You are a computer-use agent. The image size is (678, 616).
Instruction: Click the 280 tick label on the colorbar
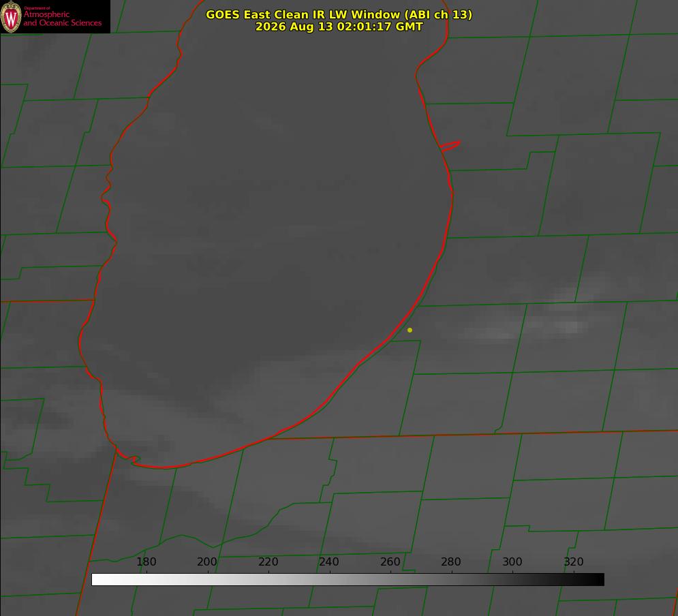[451, 561]
